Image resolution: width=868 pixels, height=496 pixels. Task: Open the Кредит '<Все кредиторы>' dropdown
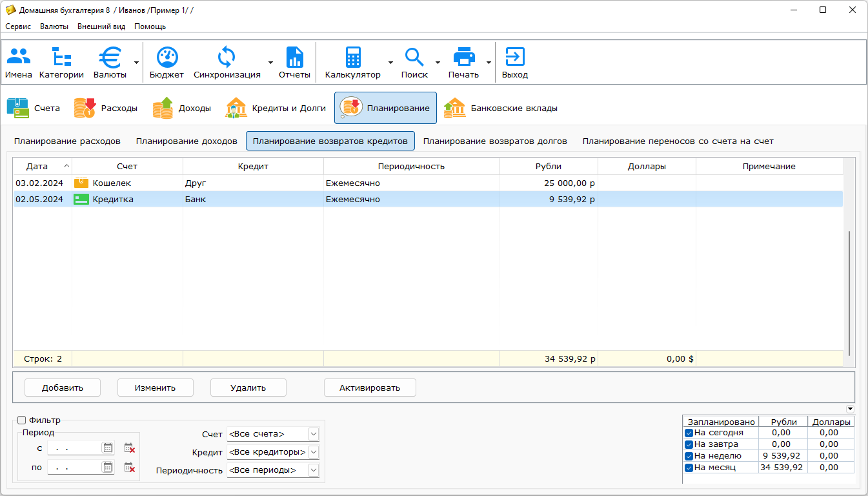(x=314, y=452)
